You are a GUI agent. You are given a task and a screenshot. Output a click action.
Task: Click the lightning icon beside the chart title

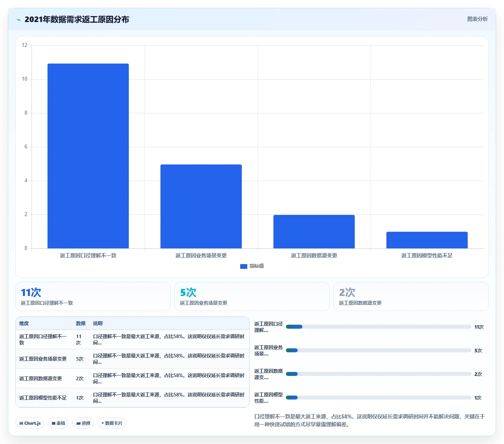pos(19,20)
